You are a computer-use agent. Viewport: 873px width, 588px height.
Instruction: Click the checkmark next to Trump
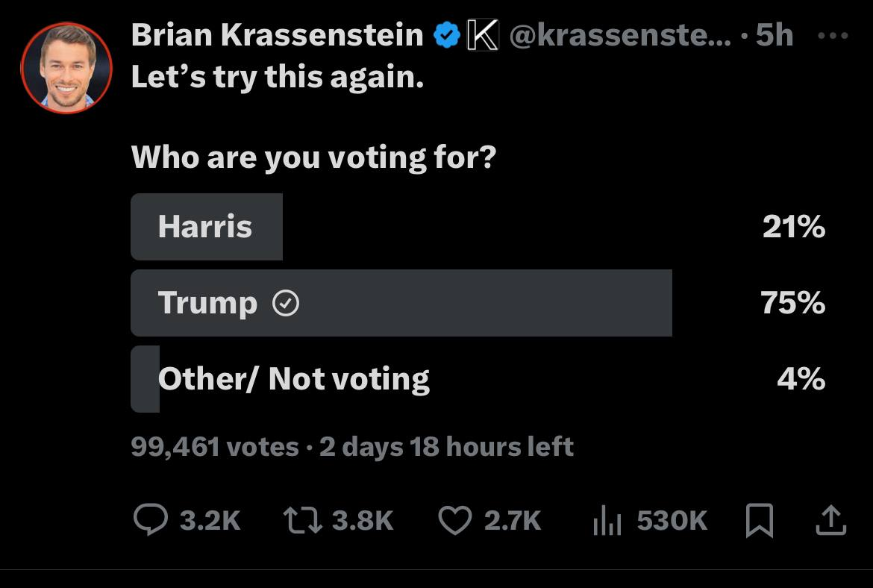click(x=287, y=303)
